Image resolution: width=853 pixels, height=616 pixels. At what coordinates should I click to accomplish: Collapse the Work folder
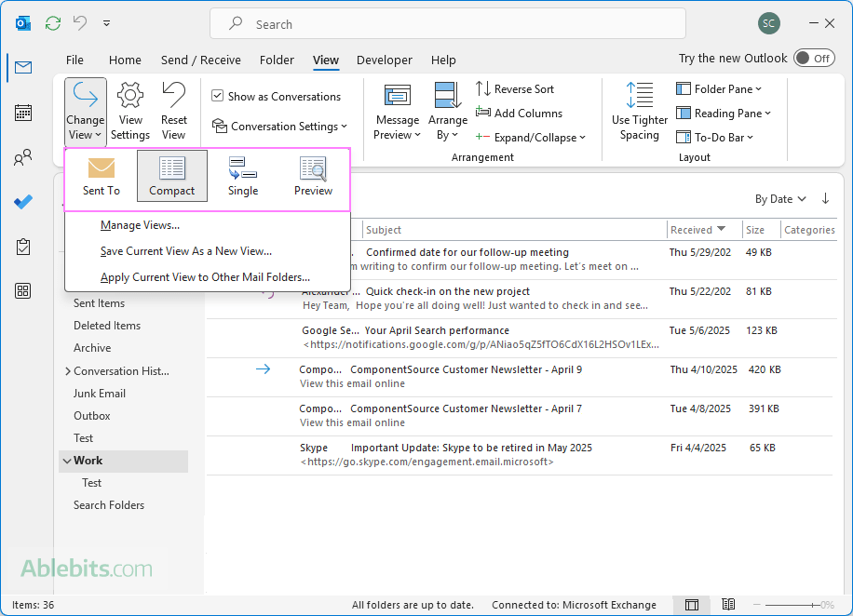tap(67, 461)
